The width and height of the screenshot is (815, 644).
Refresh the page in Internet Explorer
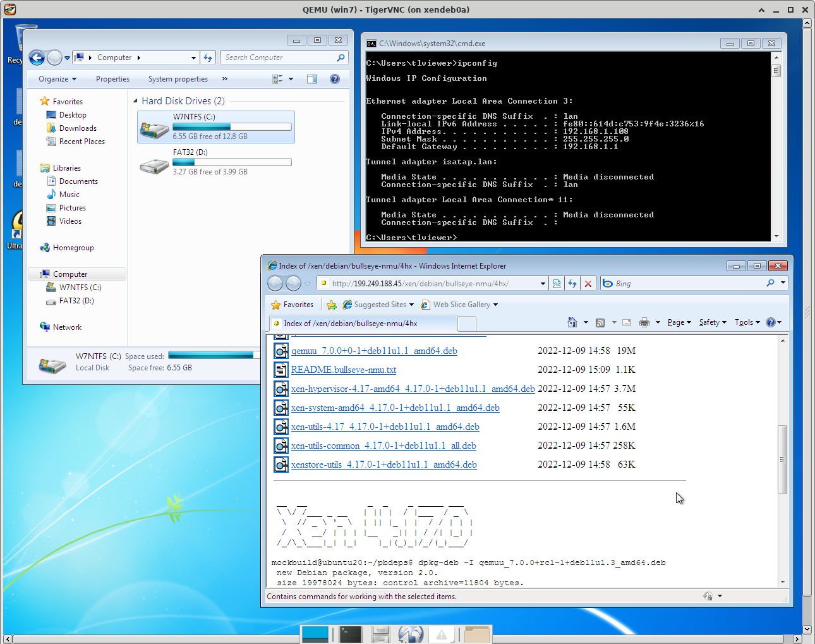coord(572,284)
